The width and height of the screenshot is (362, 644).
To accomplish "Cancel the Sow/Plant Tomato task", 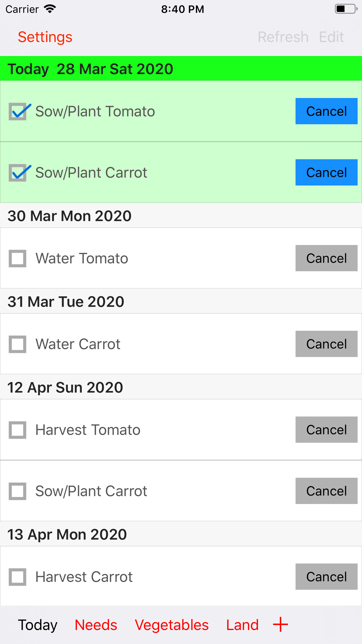I will (326, 111).
